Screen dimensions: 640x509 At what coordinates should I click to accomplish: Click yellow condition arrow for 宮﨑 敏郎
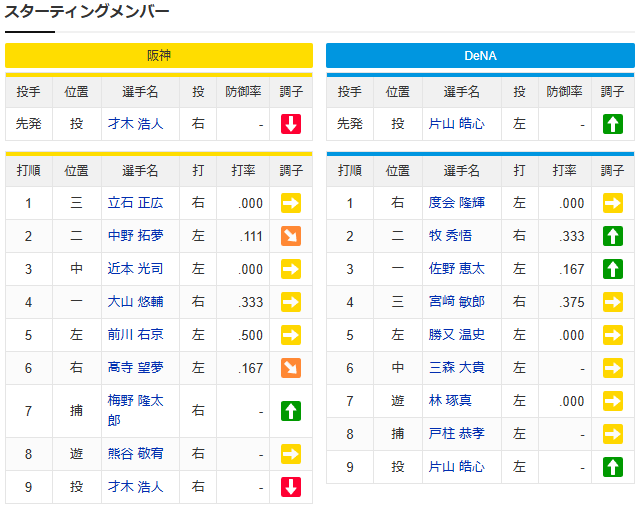(x=613, y=302)
